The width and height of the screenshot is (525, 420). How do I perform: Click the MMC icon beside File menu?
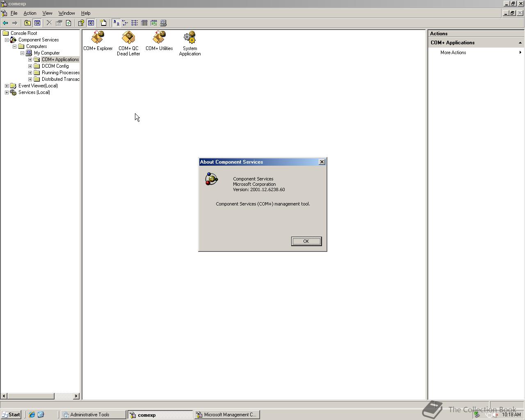click(x=4, y=13)
